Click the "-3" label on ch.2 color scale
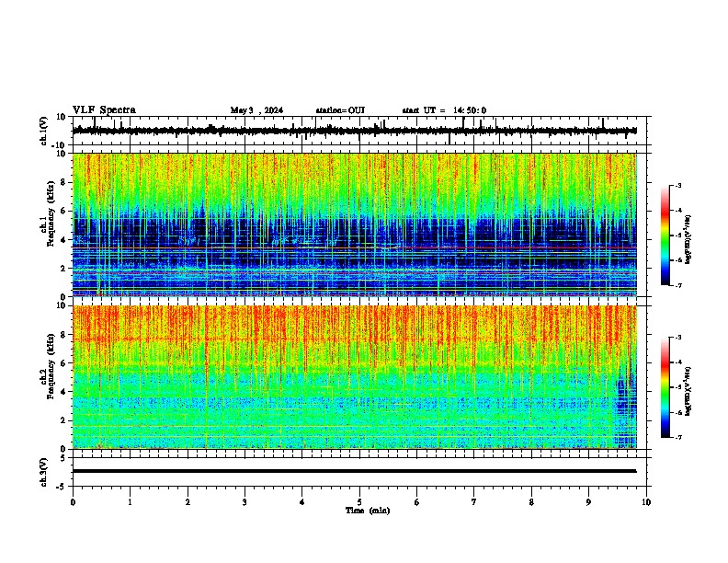The width and height of the screenshot is (728, 563). (678, 338)
